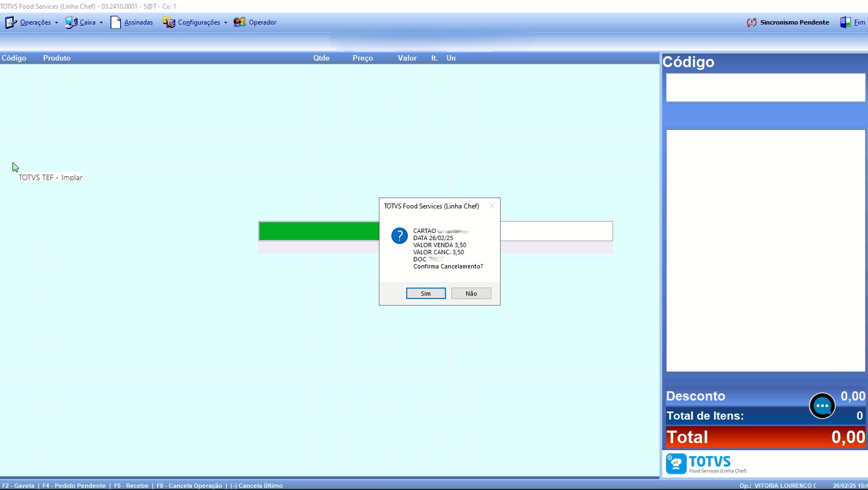
Task: Decline cancellation with the Não button
Action: (471, 294)
